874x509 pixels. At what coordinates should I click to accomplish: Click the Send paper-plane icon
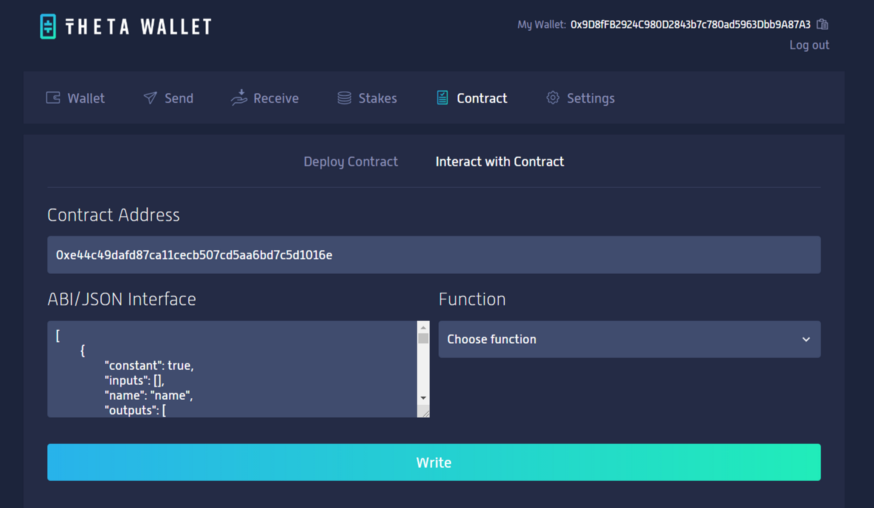coord(150,98)
